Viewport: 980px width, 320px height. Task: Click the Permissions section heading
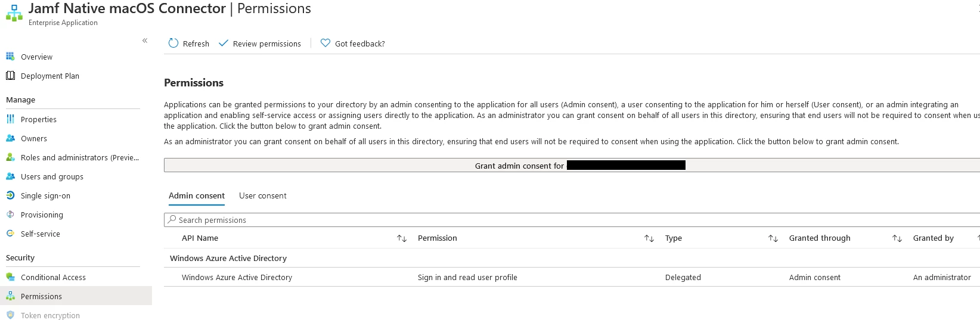[x=194, y=83]
